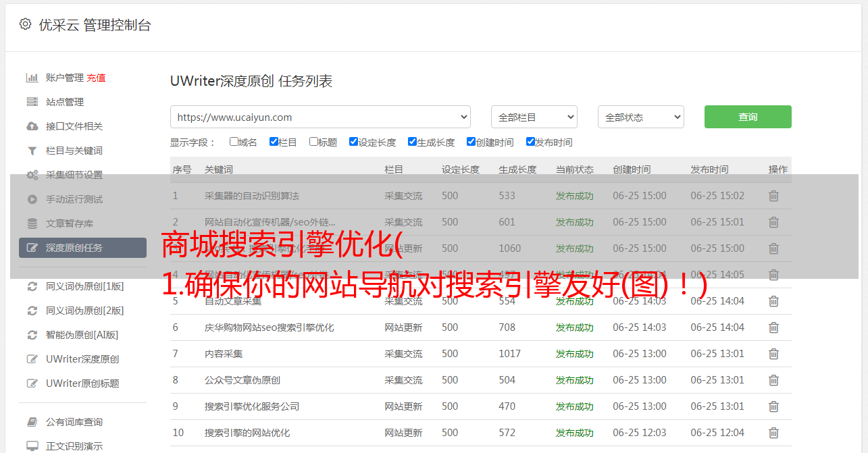Toggle the 栏目 field checkbox

(x=274, y=142)
